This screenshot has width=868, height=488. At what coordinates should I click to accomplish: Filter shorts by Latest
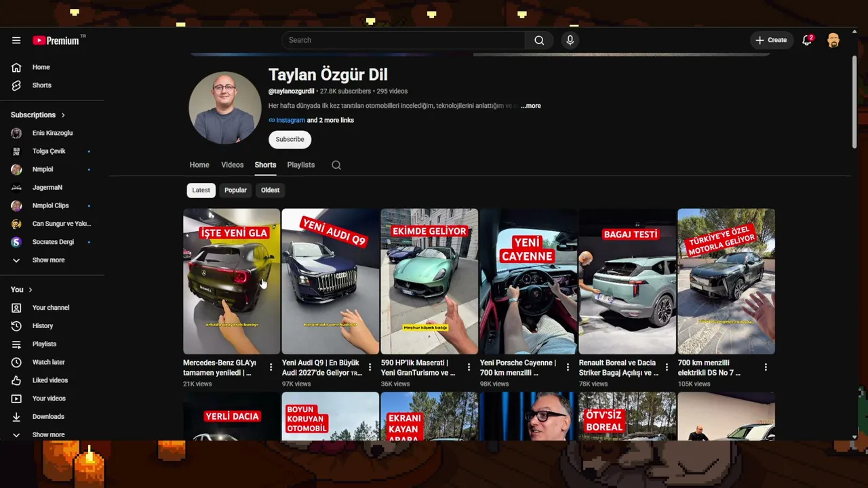click(201, 190)
